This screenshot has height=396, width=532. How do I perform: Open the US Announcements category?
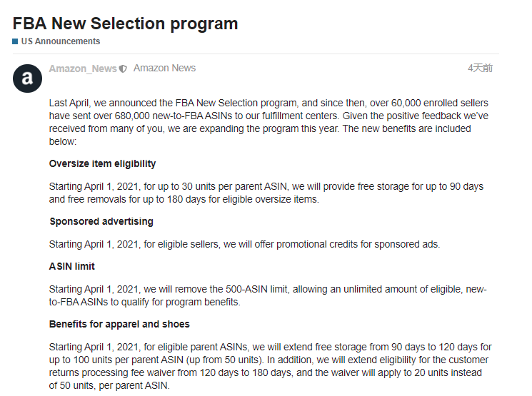(x=61, y=41)
